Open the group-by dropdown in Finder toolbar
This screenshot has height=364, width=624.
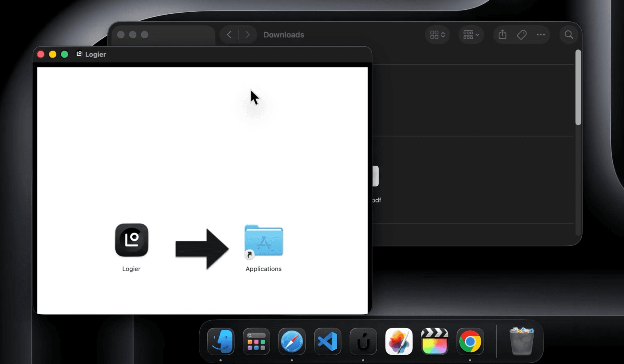471,35
